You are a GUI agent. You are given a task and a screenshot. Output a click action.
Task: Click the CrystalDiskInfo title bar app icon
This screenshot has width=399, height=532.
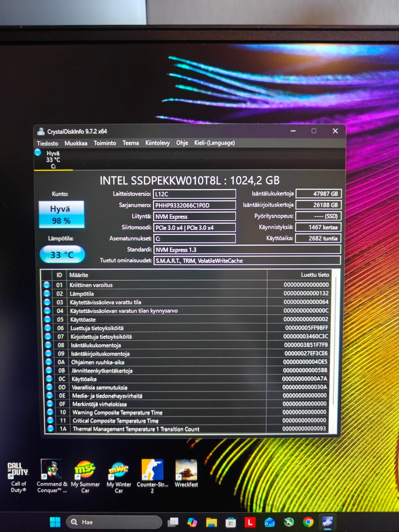41,131
